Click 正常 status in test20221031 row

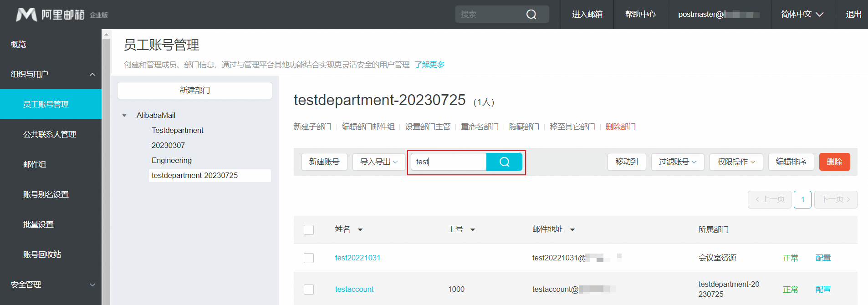pos(791,258)
